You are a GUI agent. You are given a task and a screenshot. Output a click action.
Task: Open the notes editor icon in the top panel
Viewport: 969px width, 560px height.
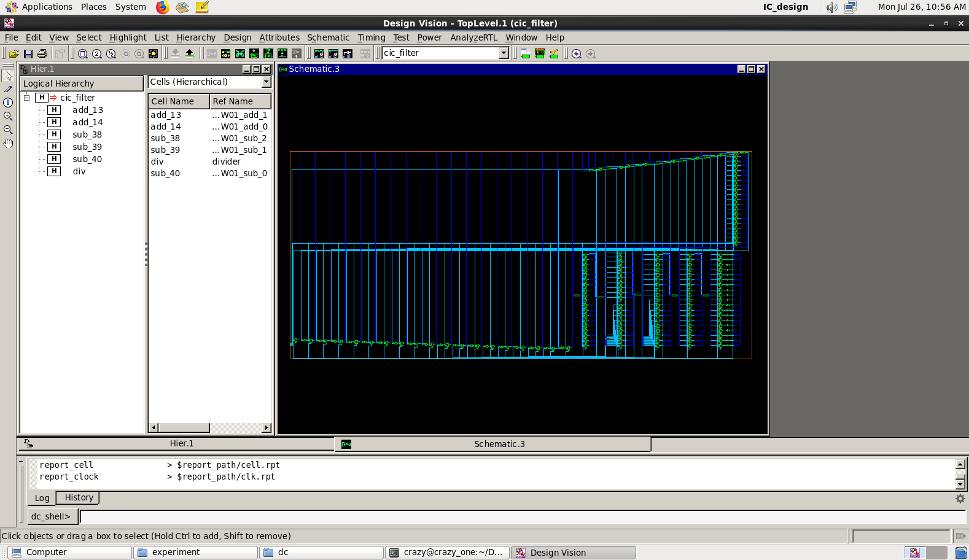[202, 7]
